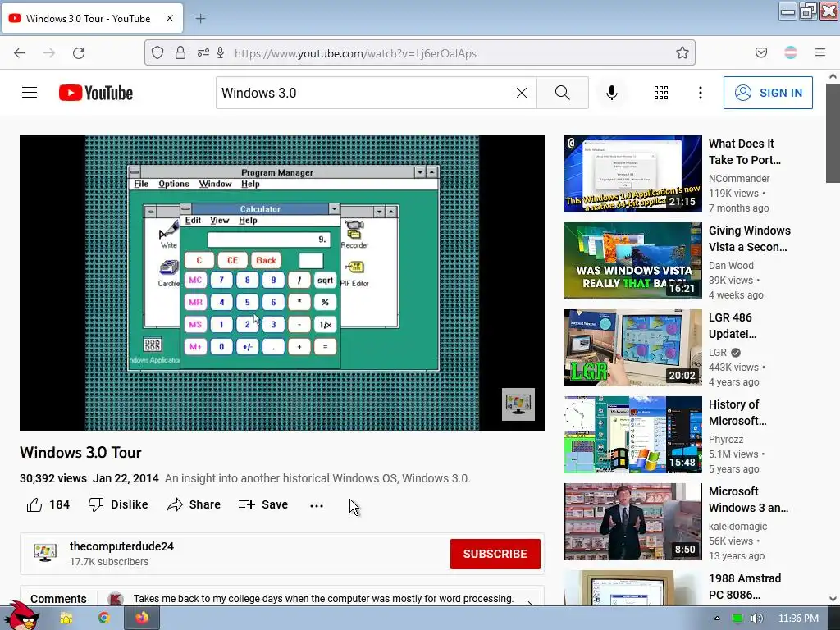Subscribe to thecomputerdude24
This screenshot has height=630, width=840.
tap(495, 554)
